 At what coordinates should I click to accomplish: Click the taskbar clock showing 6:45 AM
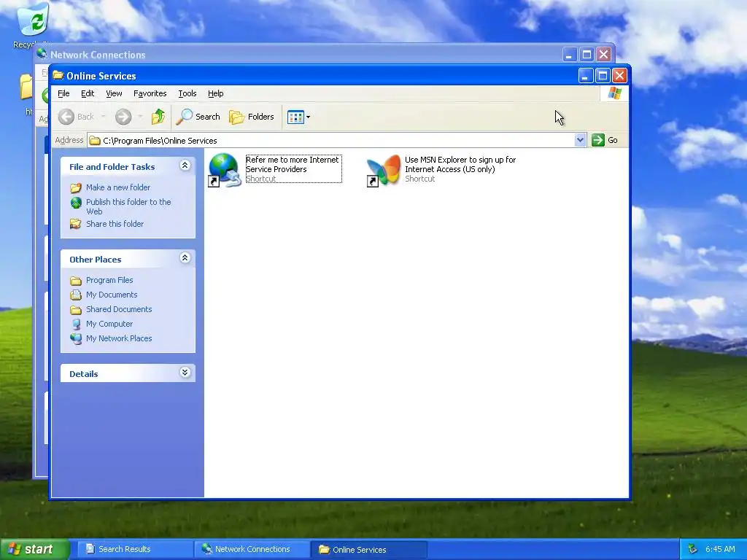click(720, 549)
